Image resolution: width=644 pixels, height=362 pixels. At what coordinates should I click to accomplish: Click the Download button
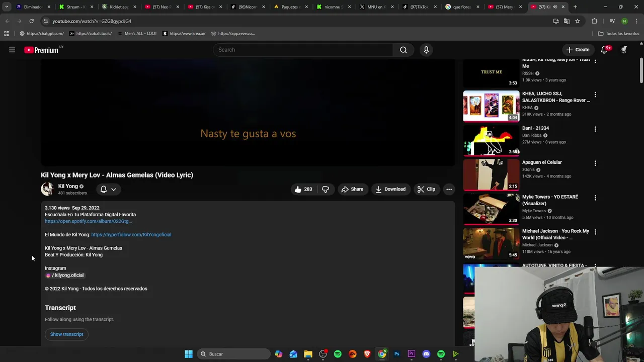pyautogui.click(x=390, y=189)
